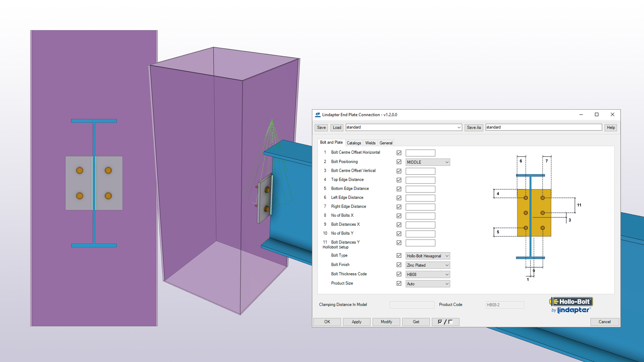Click the toggle all checkboxes on/off button

(x=445, y=322)
